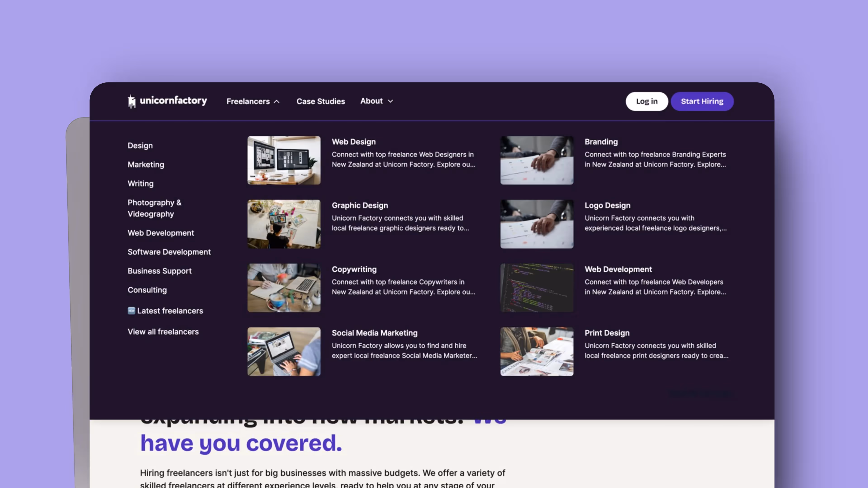Select the Software Development category

click(x=169, y=252)
